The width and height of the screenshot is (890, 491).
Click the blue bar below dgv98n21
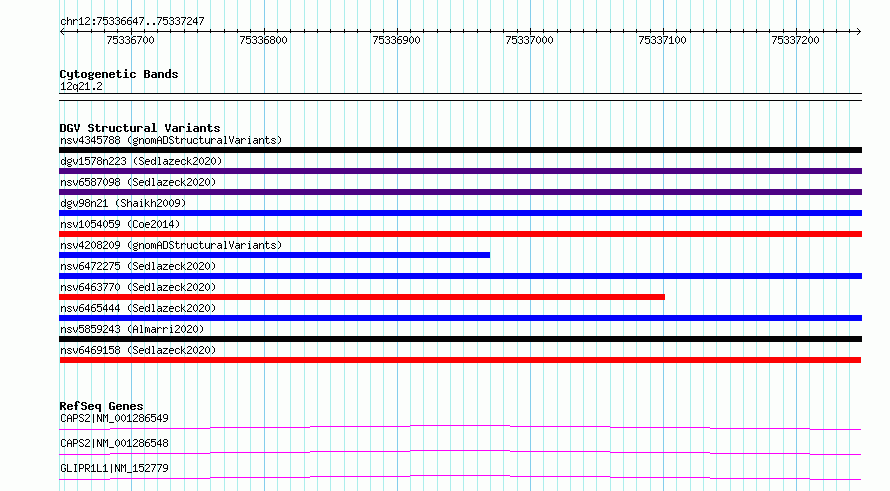(x=460, y=213)
